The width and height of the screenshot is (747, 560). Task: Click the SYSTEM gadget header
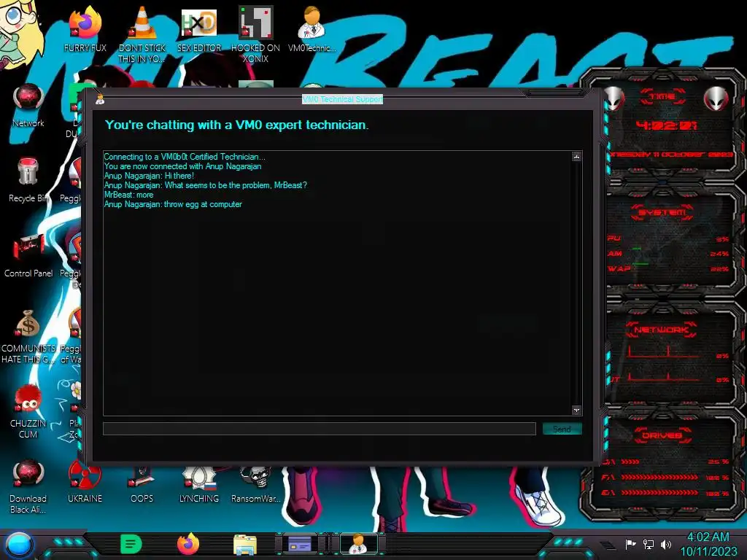(662, 212)
